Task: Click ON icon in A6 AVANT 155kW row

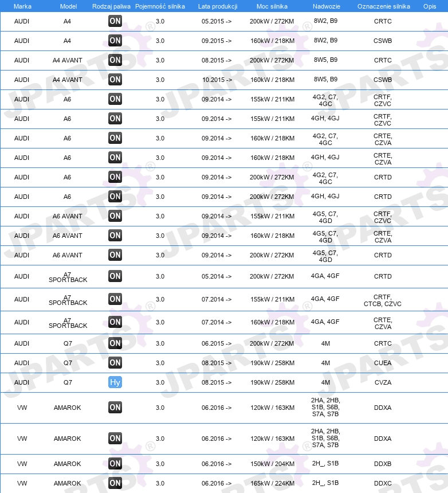Action: coord(115,216)
